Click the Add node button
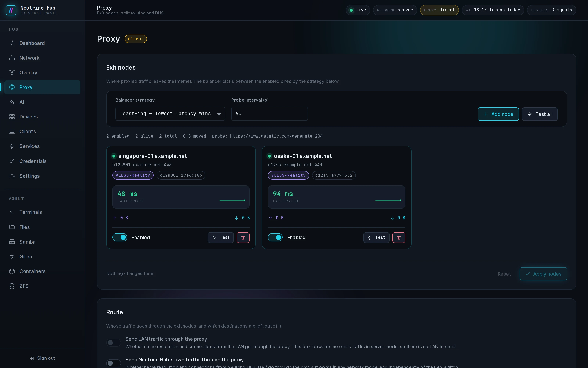 (x=498, y=114)
